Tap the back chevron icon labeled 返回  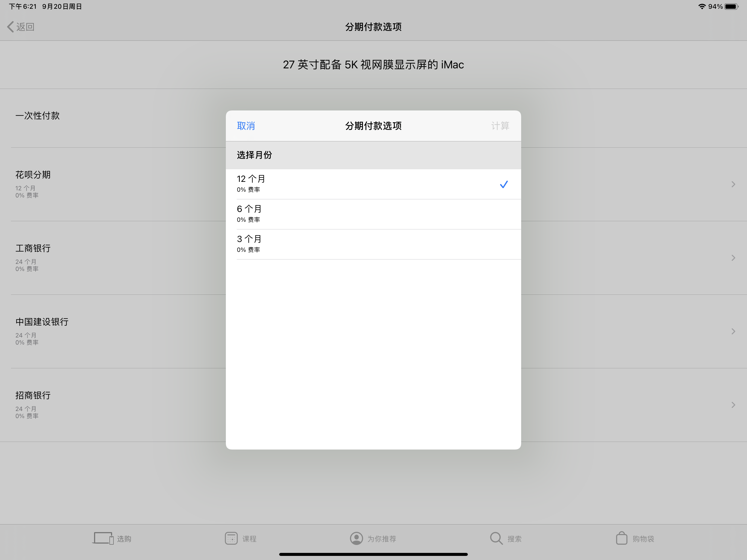pyautogui.click(x=11, y=27)
